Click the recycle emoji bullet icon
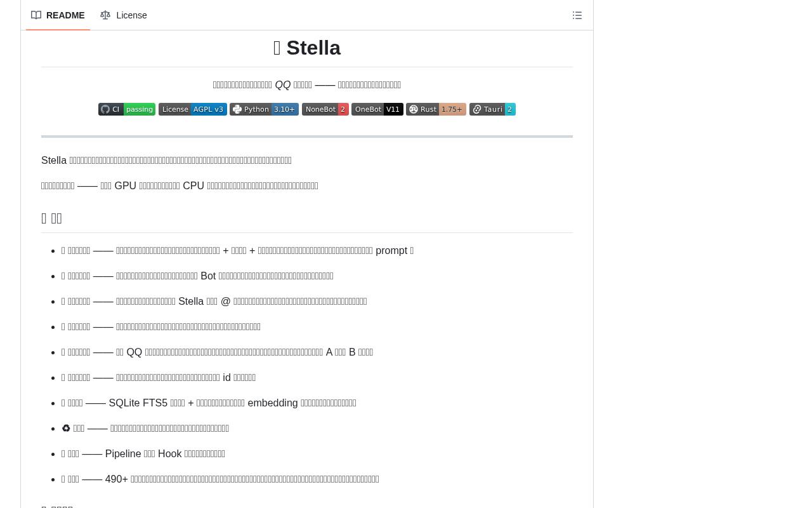Image resolution: width=812 pixels, height=508 pixels. click(66, 428)
